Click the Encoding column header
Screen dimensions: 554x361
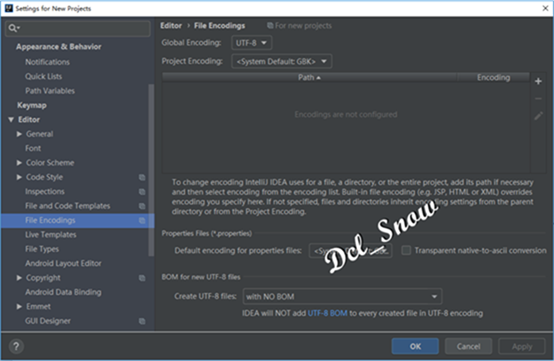(494, 77)
